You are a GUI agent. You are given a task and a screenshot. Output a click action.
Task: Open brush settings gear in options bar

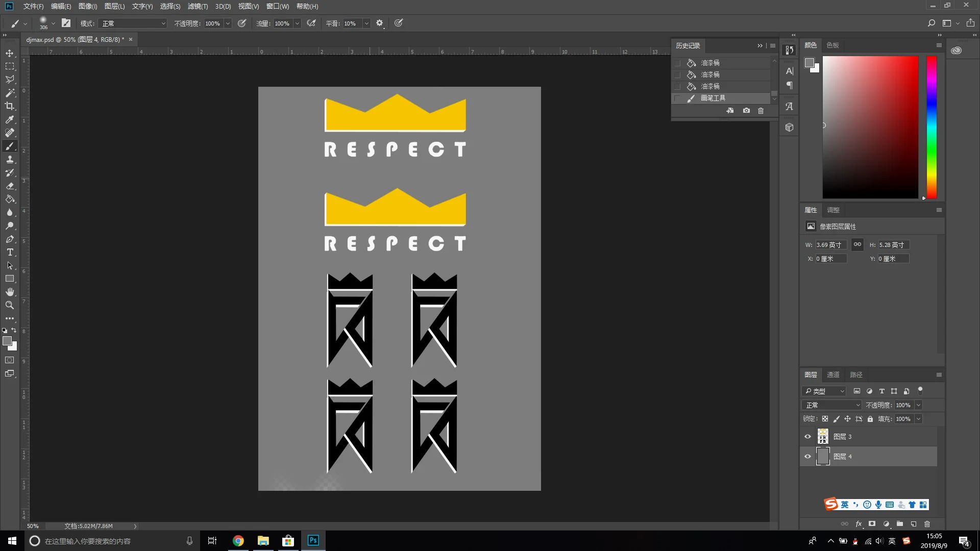pyautogui.click(x=379, y=23)
